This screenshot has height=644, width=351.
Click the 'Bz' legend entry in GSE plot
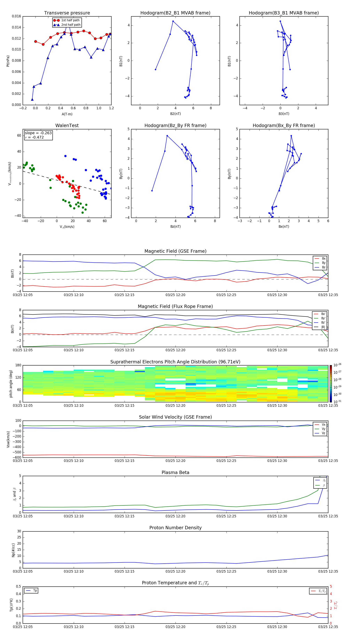[320, 267]
